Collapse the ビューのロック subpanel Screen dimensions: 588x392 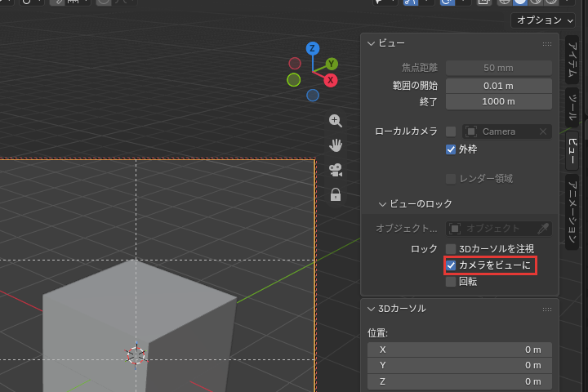click(x=382, y=204)
